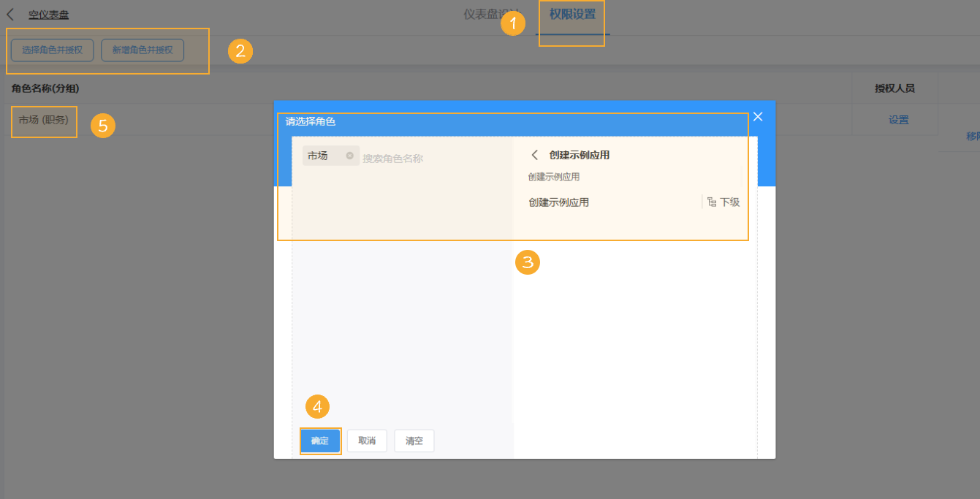The height and width of the screenshot is (499, 980).
Task: Clear selections with the 清空 button
Action: point(414,441)
